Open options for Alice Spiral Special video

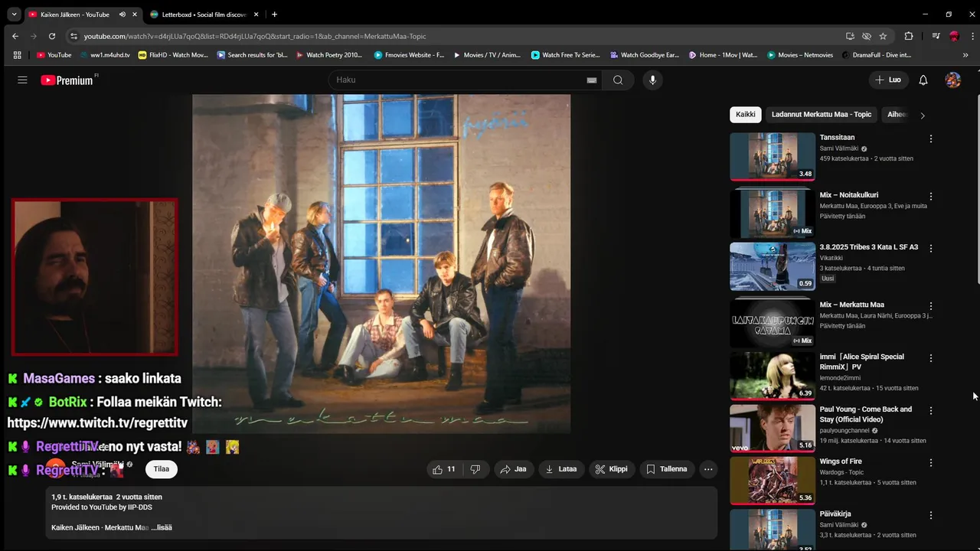coord(931,358)
